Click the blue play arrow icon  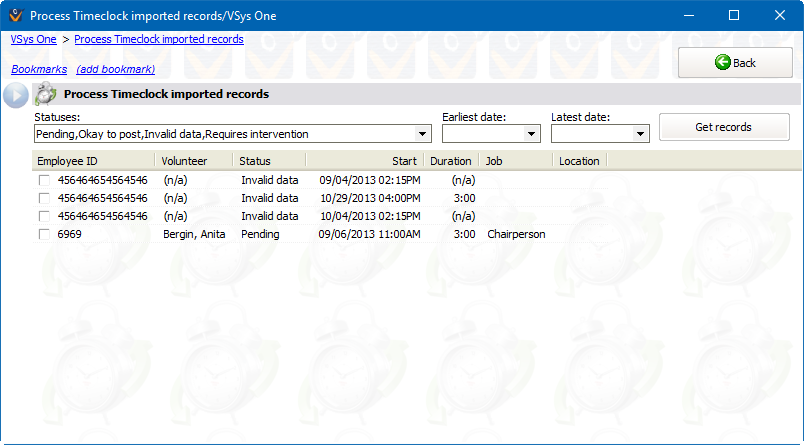(16, 95)
